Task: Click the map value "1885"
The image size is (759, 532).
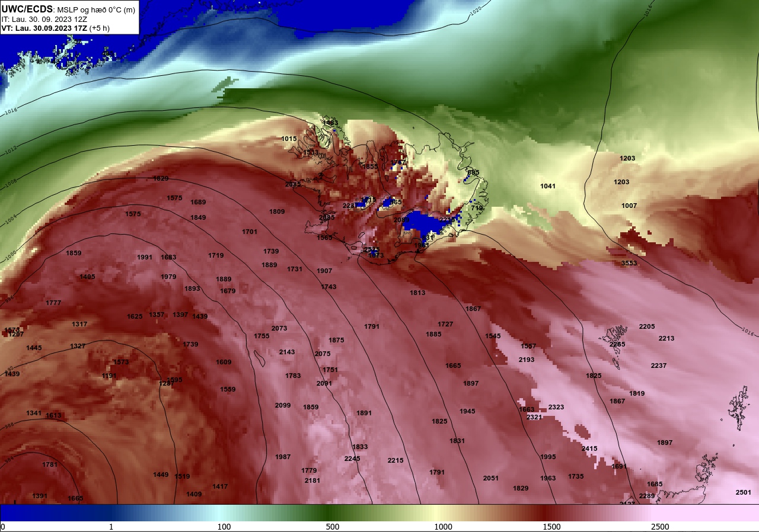Action: tap(433, 334)
